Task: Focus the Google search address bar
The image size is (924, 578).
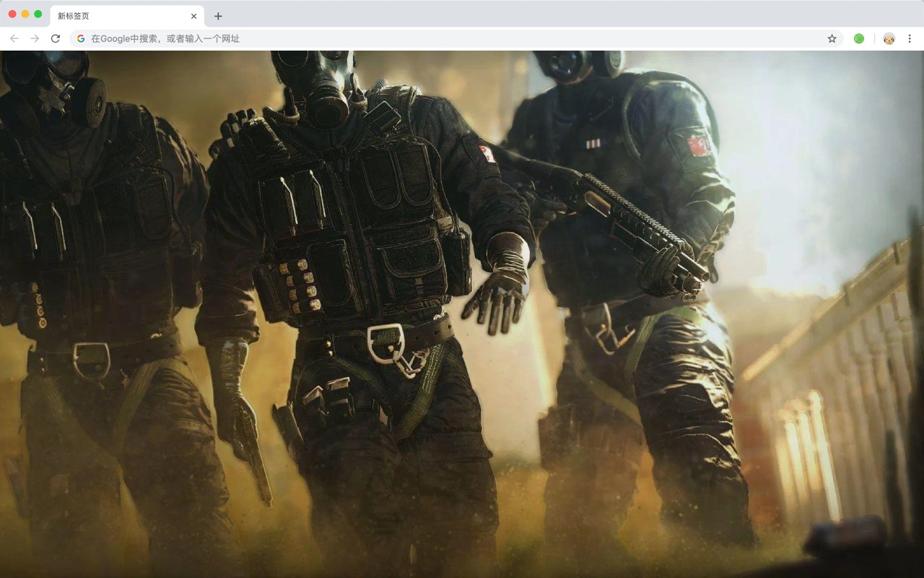Action: tap(456, 38)
